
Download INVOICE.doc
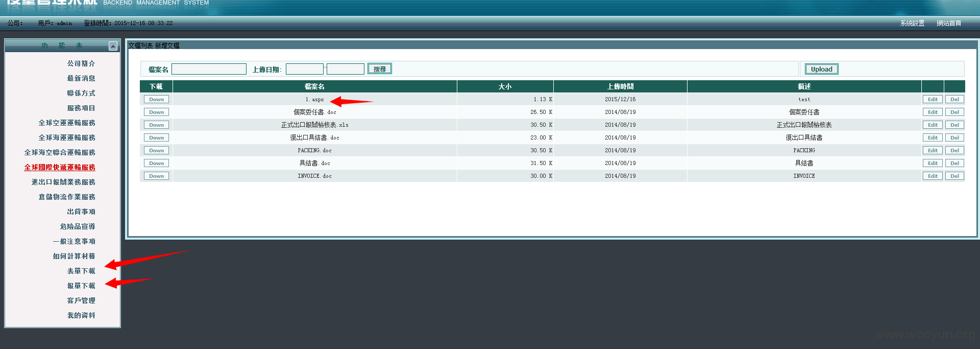pyautogui.click(x=157, y=176)
